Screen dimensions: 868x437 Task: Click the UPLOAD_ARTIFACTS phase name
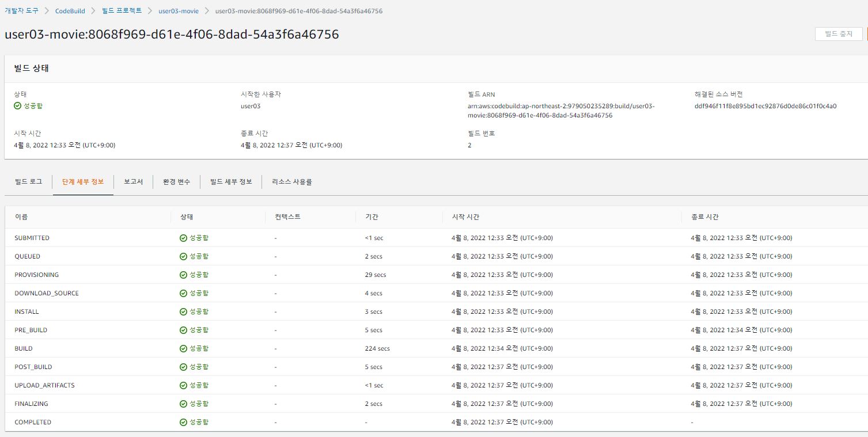click(44, 385)
